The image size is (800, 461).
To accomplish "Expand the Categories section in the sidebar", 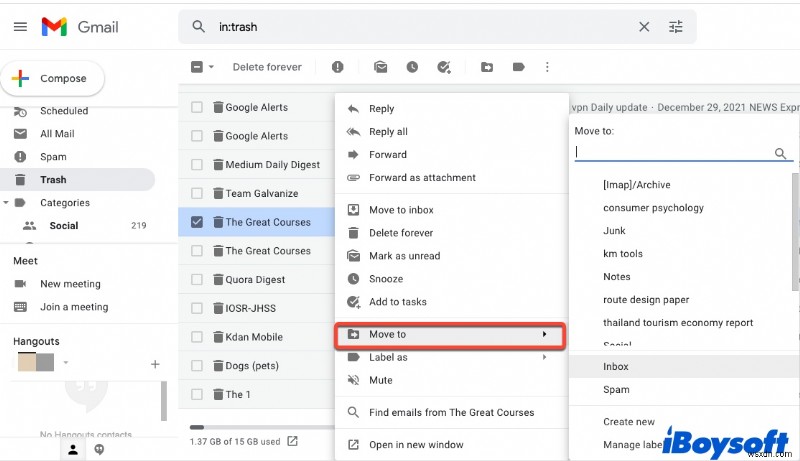I will 7,202.
